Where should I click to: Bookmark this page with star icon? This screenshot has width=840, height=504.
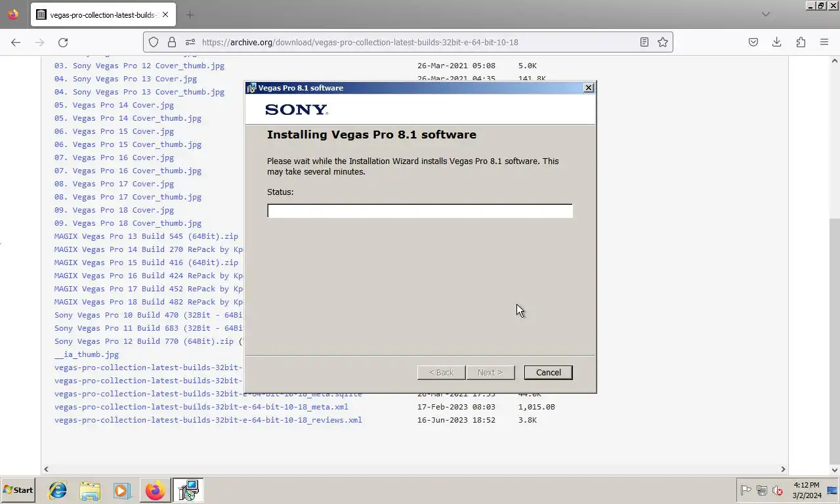pos(663,42)
